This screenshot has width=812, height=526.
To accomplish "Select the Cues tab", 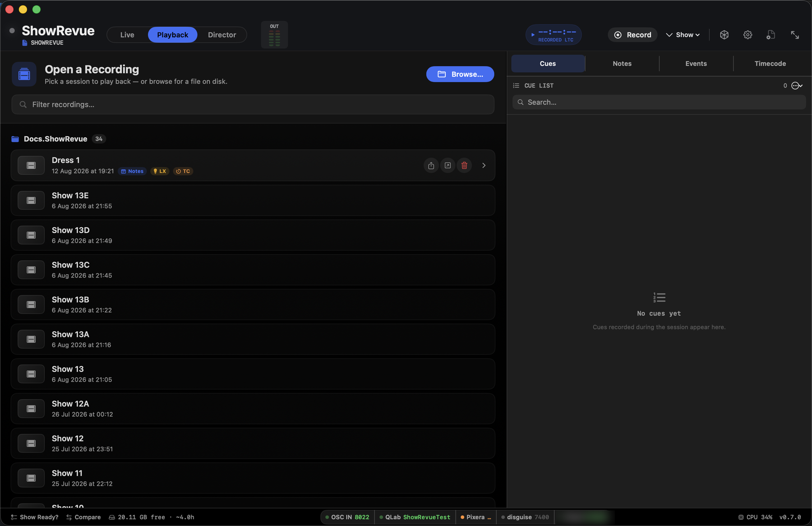I will pos(548,64).
